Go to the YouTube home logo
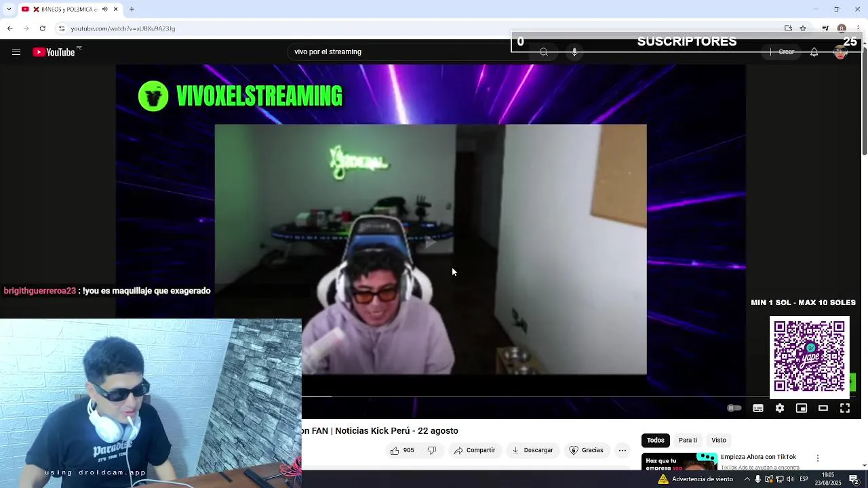This screenshot has height=488, width=868. pos(54,52)
